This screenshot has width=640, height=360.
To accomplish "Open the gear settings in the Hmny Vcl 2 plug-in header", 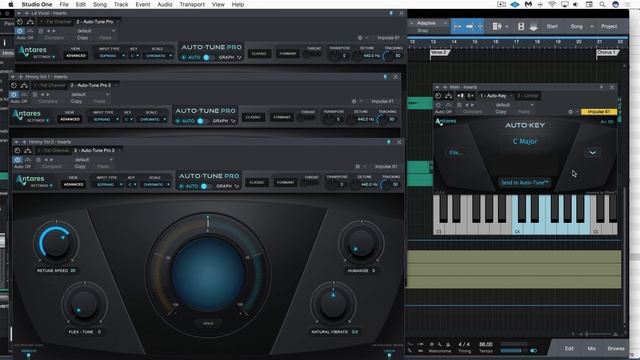I will [x=358, y=167].
